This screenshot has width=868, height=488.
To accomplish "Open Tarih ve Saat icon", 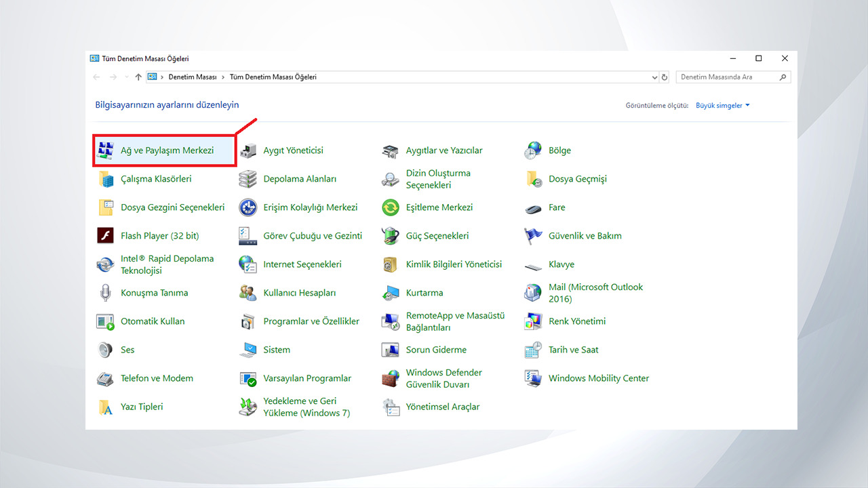I will click(x=533, y=350).
